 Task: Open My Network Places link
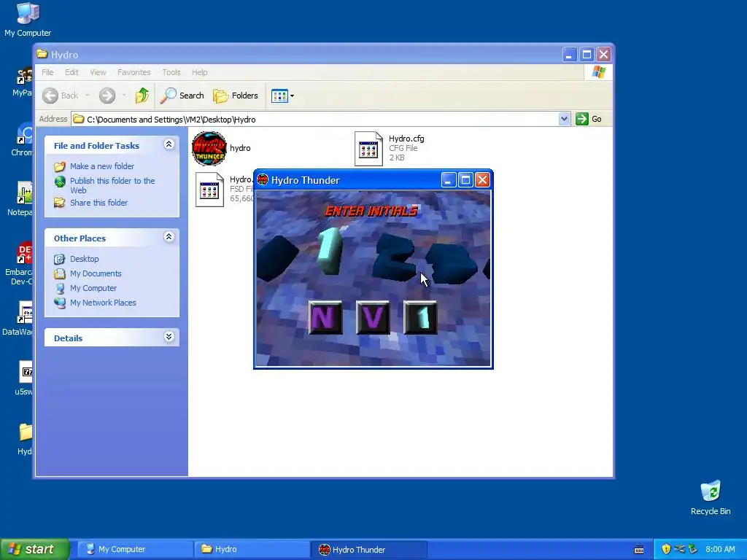(103, 303)
